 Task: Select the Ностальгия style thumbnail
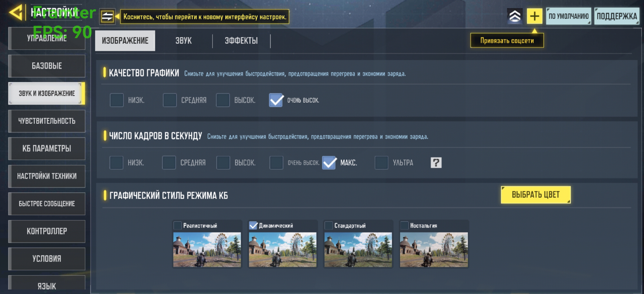(434, 250)
